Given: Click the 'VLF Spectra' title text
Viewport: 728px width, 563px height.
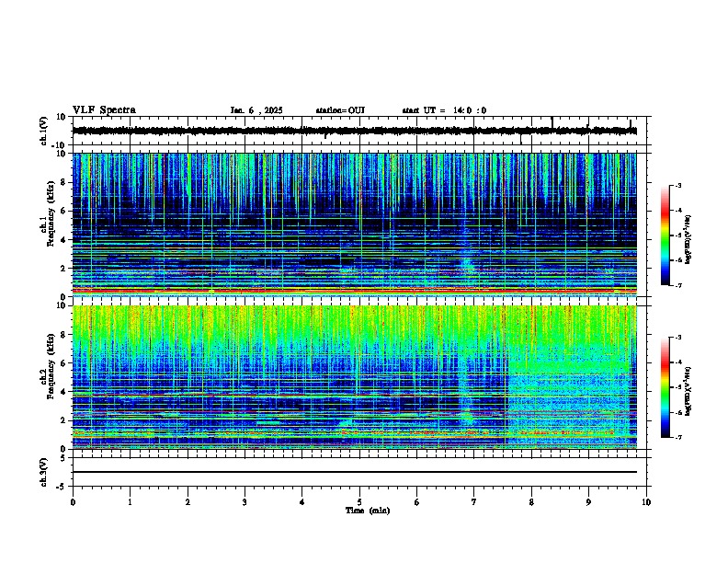Looking at the screenshot, I should click(x=104, y=110).
